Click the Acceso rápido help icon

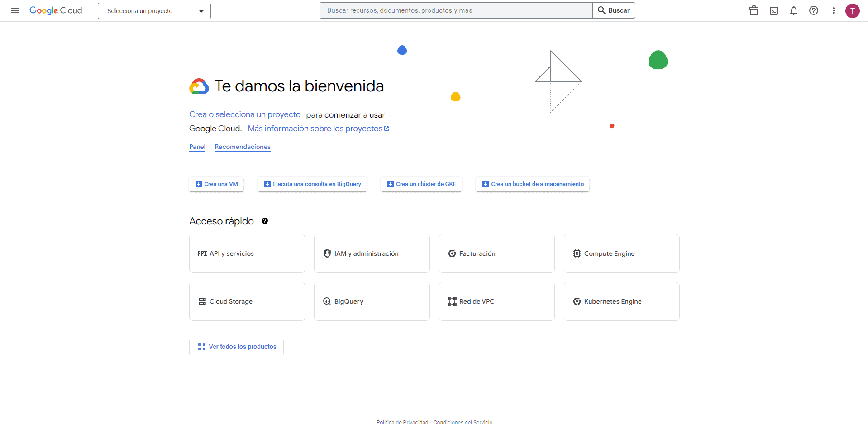(265, 221)
